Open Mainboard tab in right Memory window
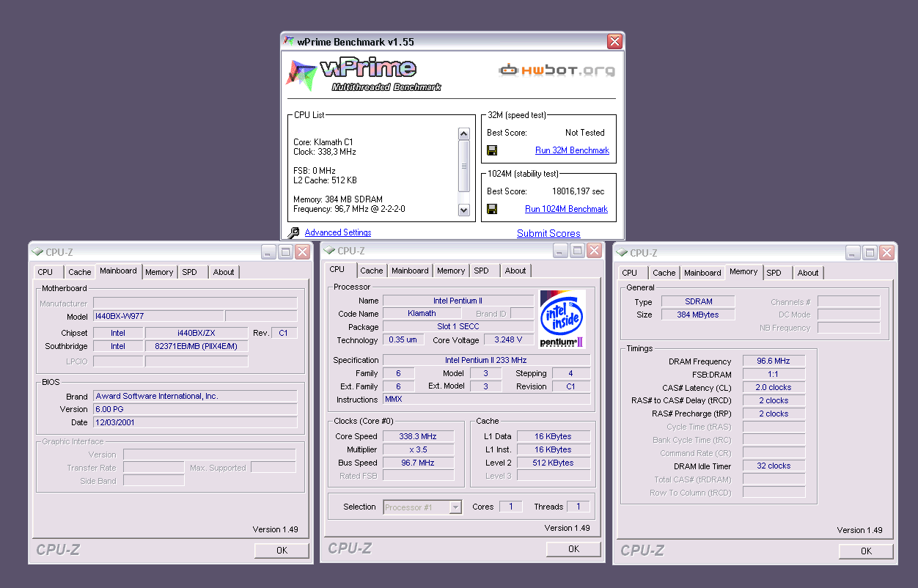 [702, 273]
